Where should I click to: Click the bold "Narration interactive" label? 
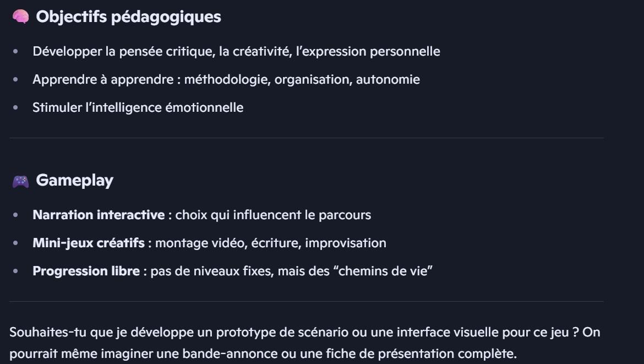(x=99, y=215)
